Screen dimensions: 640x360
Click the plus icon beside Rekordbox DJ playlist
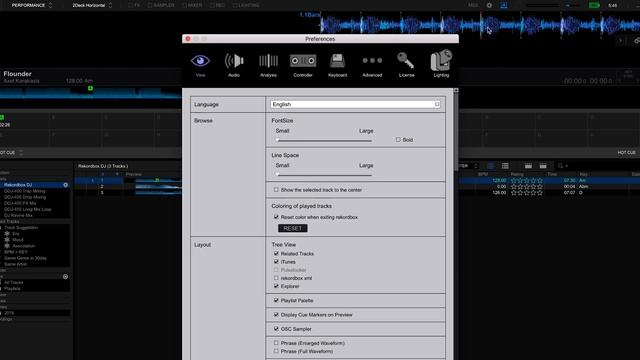point(65,185)
